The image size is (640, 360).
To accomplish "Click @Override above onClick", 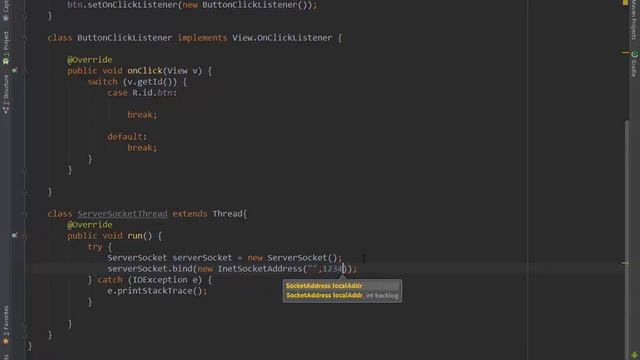I will [90, 60].
